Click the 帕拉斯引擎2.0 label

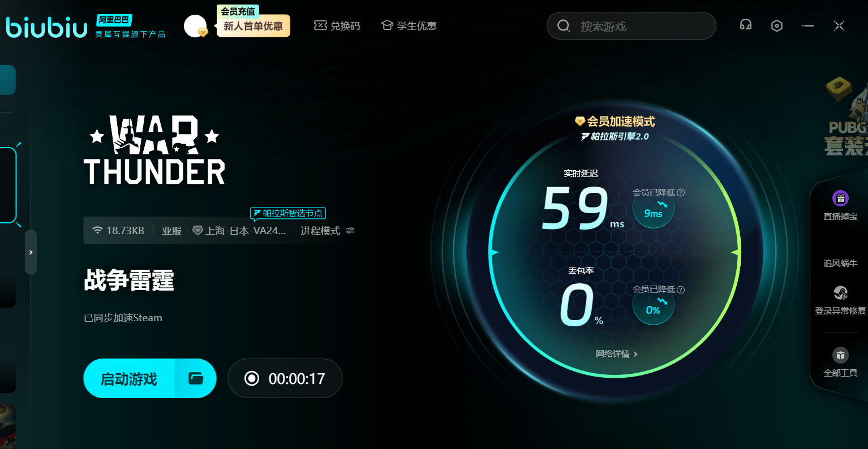[615, 136]
